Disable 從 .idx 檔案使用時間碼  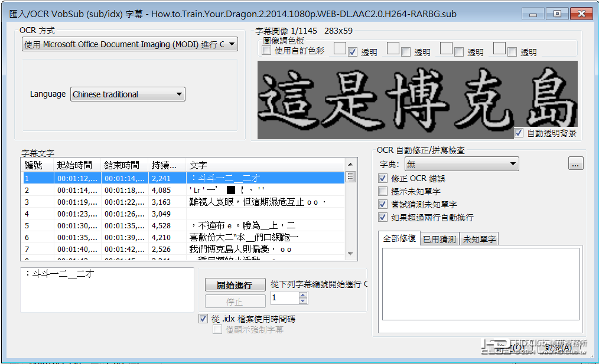204,319
